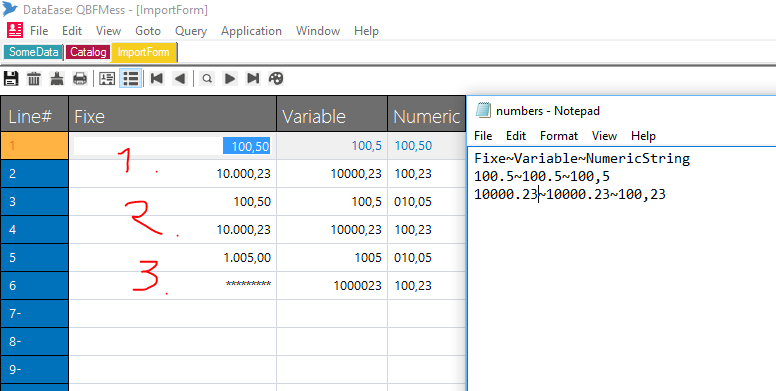Viewport: 776px width, 391px height.
Task: Click Variable cell 1005 in row 5
Action: point(332,257)
